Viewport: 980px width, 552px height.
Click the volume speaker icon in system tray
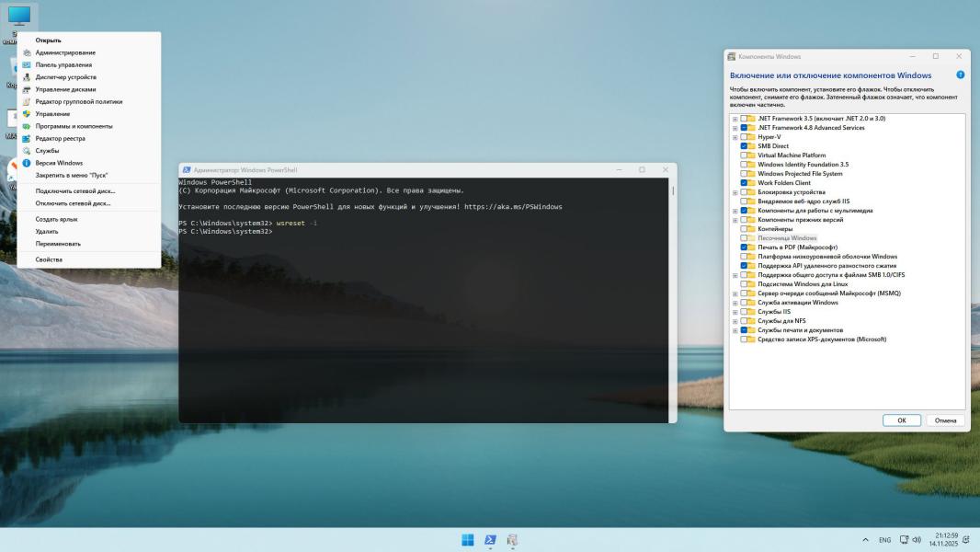click(x=917, y=540)
